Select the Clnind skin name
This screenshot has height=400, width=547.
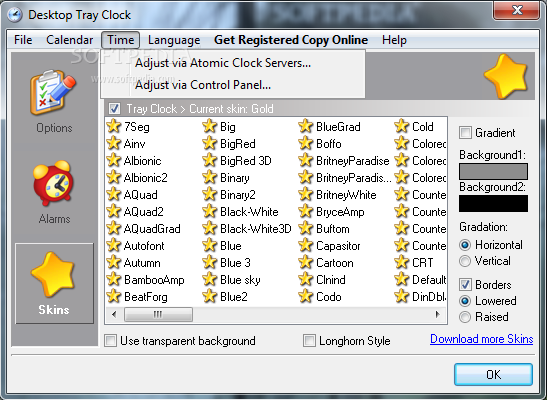click(x=331, y=280)
